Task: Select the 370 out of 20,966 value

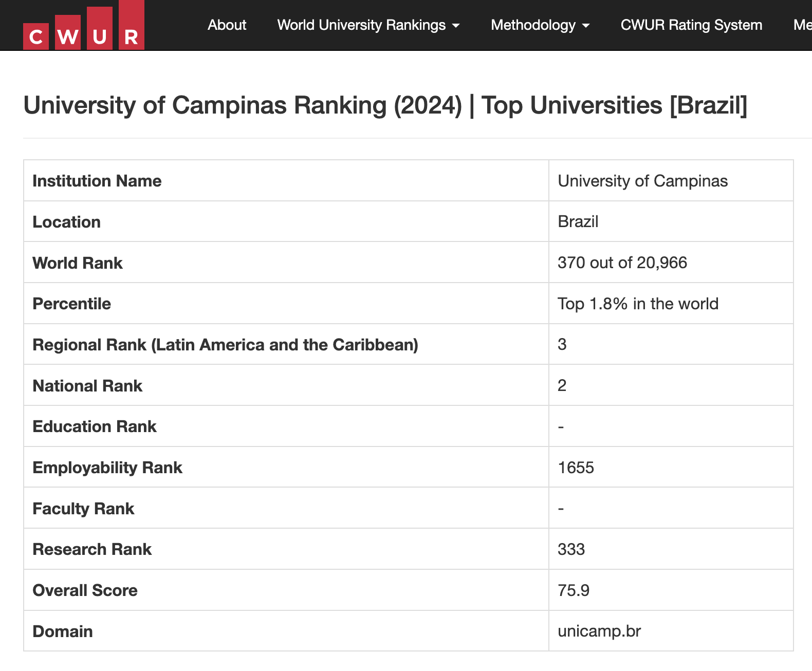Action: click(x=622, y=263)
